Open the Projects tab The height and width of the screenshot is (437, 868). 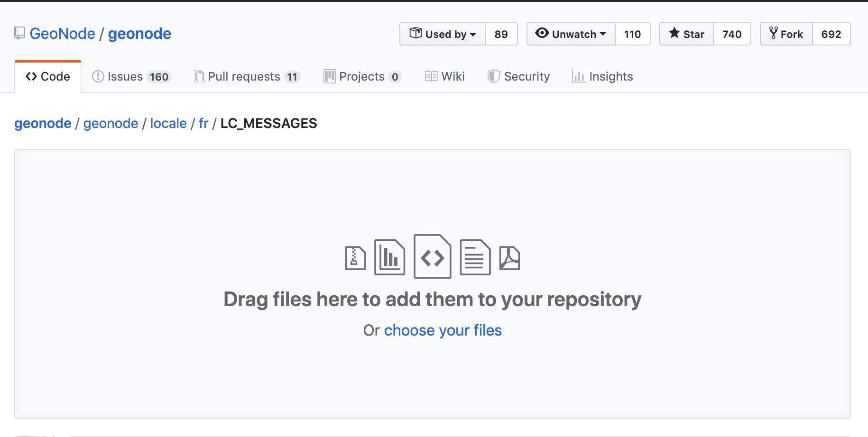362,76
